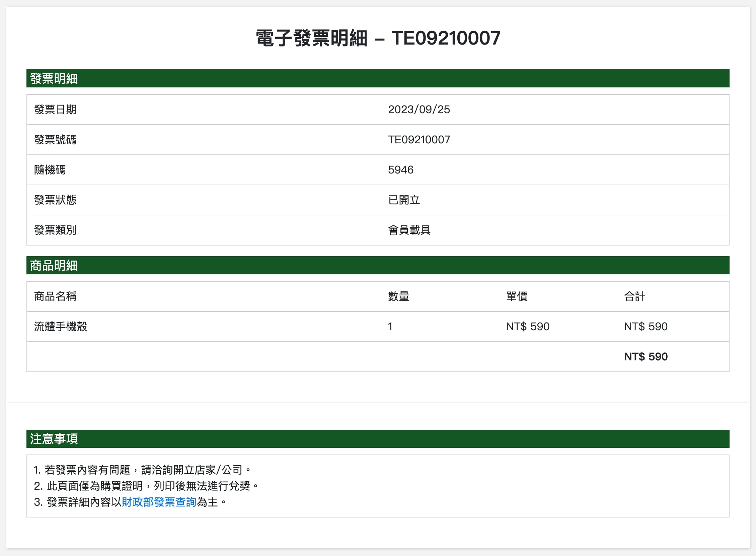The height and width of the screenshot is (556, 756).
Task: Select the 發票日期 label
Action: pyautogui.click(x=55, y=110)
